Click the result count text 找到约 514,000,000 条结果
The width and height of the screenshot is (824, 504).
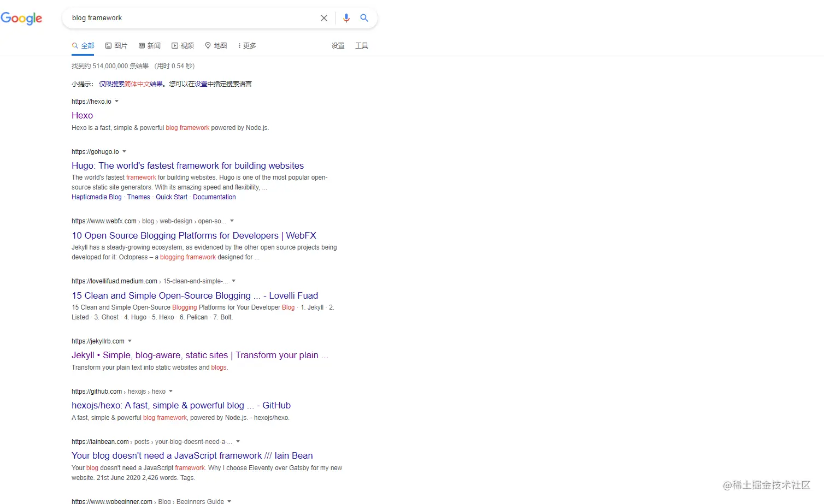tap(110, 66)
